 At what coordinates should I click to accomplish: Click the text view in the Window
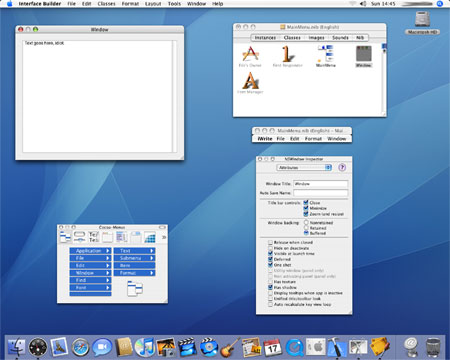click(97, 96)
